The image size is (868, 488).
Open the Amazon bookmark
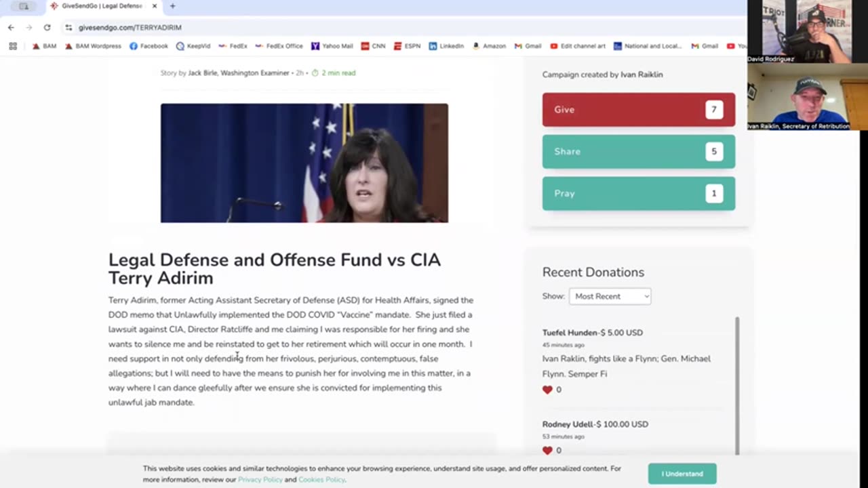tap(489, 46)
